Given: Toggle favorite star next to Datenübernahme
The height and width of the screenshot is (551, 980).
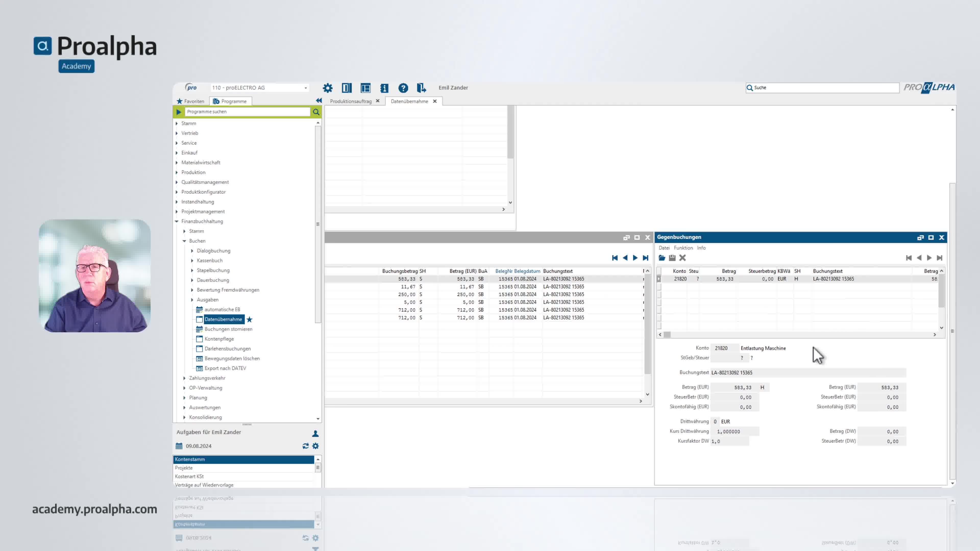Looking at the screenshot, I should [250, 319].
